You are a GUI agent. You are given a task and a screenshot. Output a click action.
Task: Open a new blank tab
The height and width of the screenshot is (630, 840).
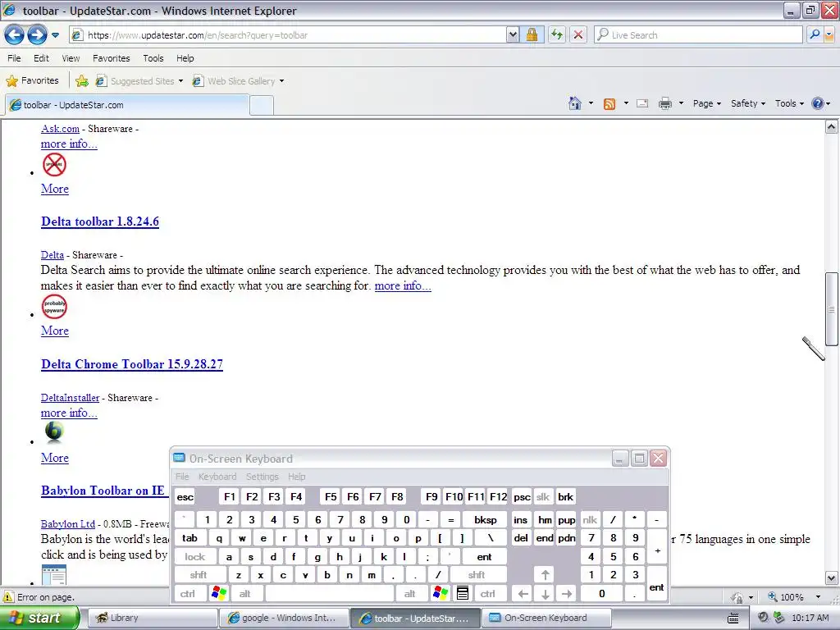pos(262,106)
